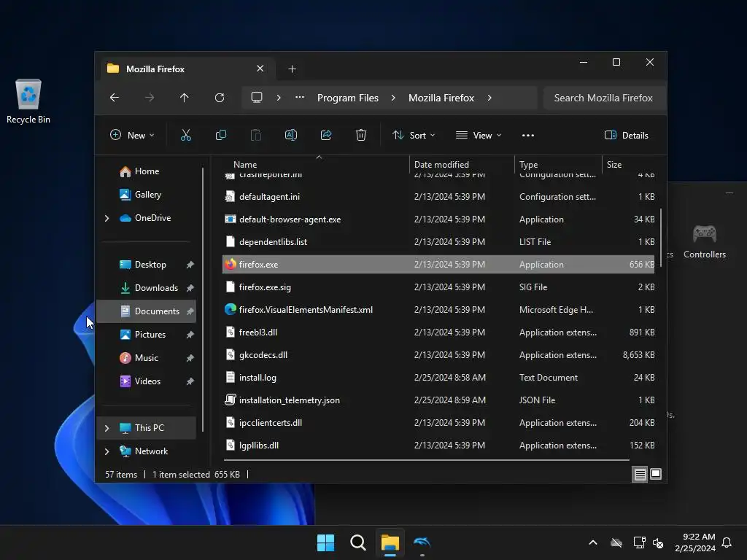Select the firefox.exe file
This screenshot has height=560, width=747.
[438, 265]
